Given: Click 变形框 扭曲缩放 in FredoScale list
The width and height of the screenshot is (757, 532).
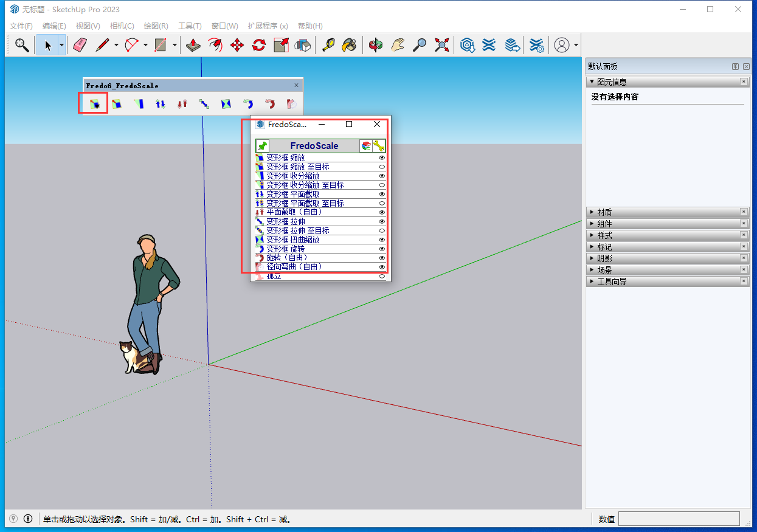Looking at the screenshot, I should click(292, 240).
